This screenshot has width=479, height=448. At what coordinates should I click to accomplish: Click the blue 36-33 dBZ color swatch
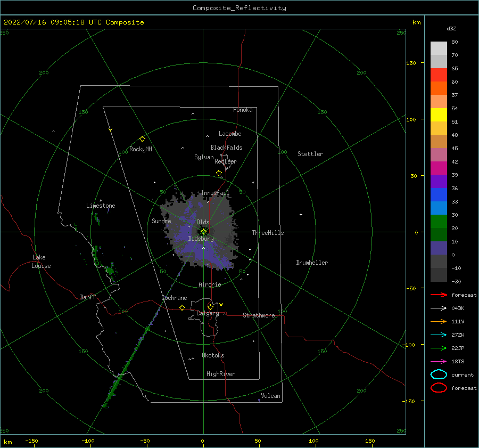(439, 195)
